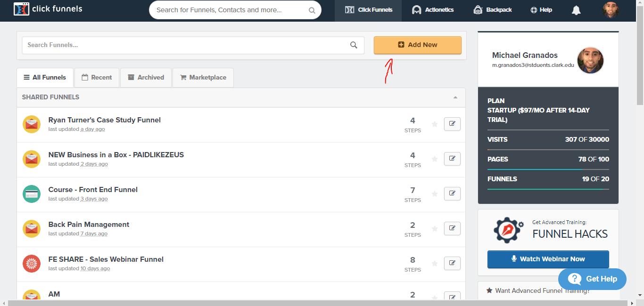This screenshot has width=644, height=306.
Task: Open the Marketplace tab
Action: point(203,78)
